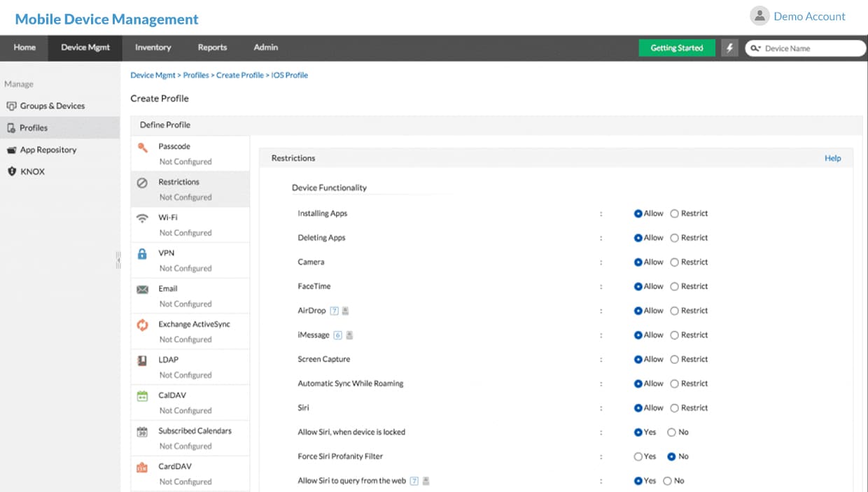868x492 pixels.
Task: Set iMessage to Restrict
Action: tap(675, 335)
